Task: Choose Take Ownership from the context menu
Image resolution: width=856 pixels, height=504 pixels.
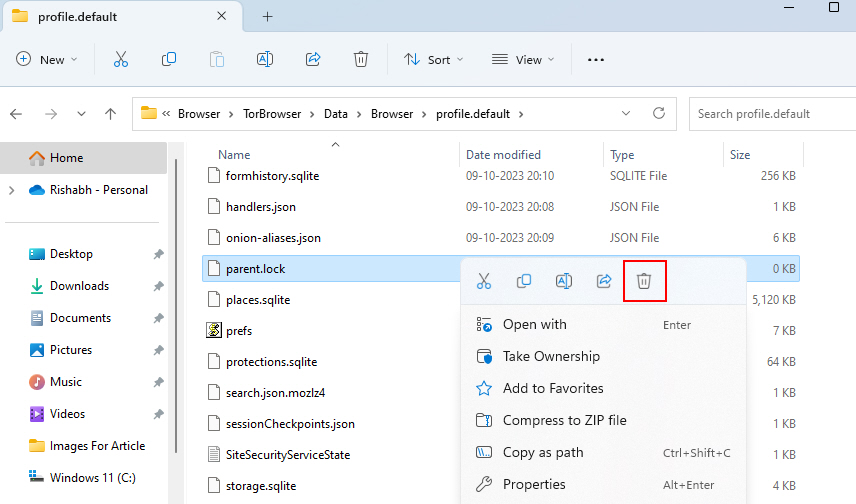Action: coord(603,357)
